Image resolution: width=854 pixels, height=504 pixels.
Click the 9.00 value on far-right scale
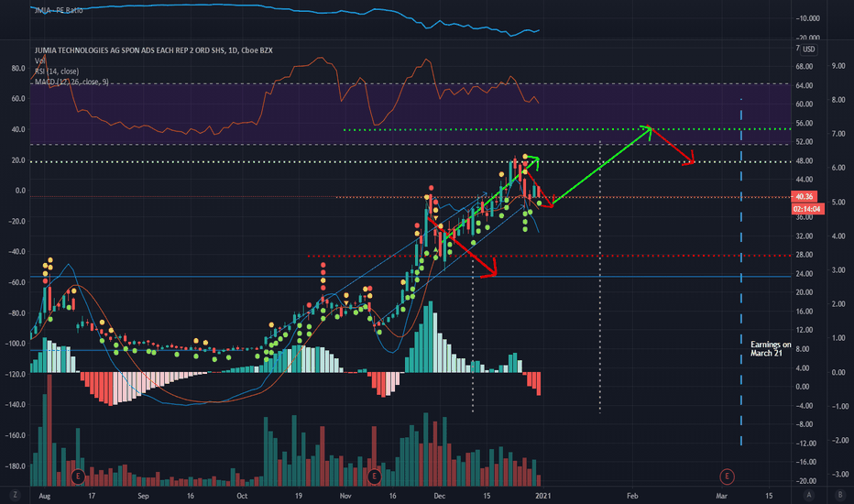click(838, 65)
